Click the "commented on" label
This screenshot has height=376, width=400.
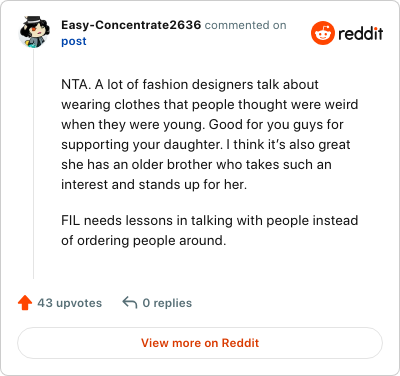pos(245,25)
